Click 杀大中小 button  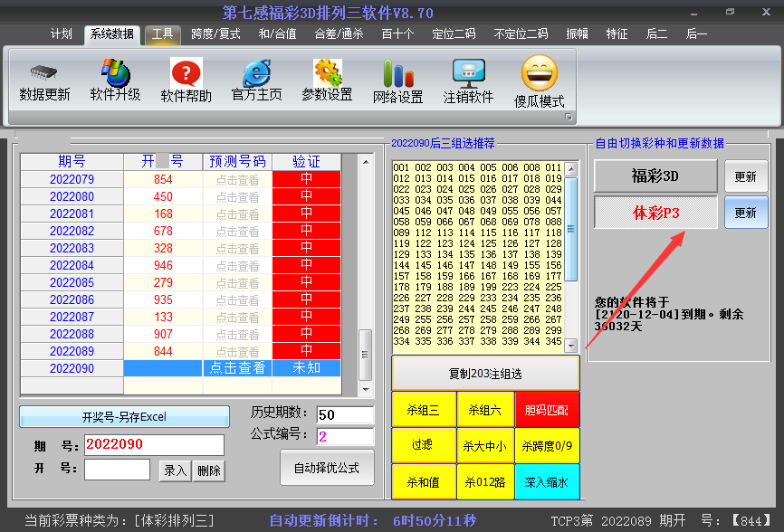(485, 445)
